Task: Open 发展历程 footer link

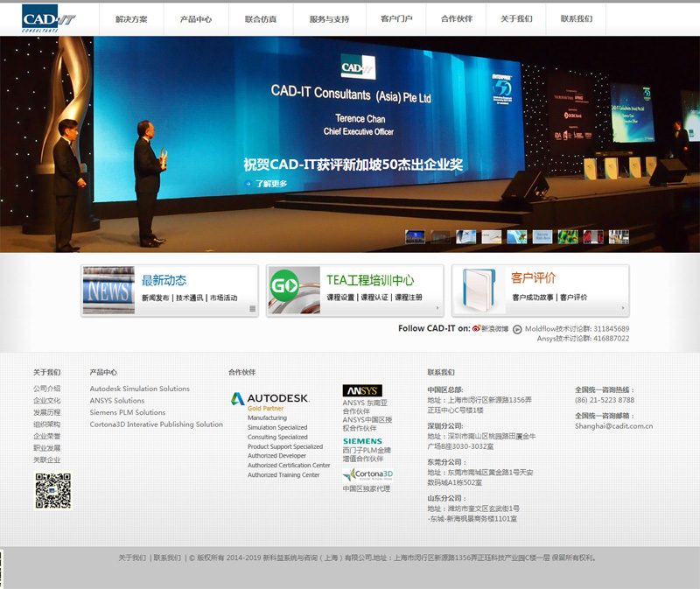Action: (47, 412)
